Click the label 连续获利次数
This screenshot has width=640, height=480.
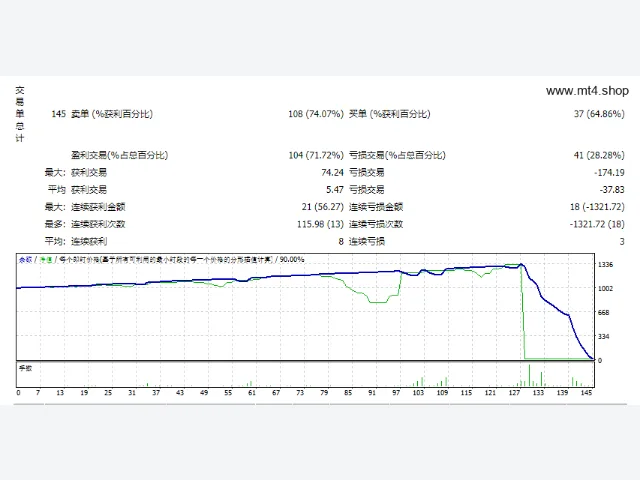(98, 224)
